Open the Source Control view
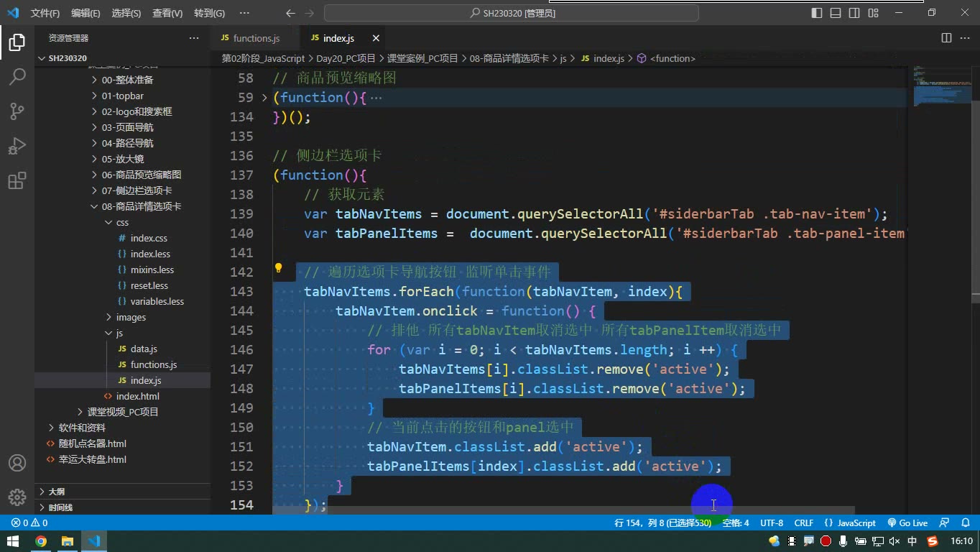The height and width of the screenshot is (552, 980). (x=17, y=111)
